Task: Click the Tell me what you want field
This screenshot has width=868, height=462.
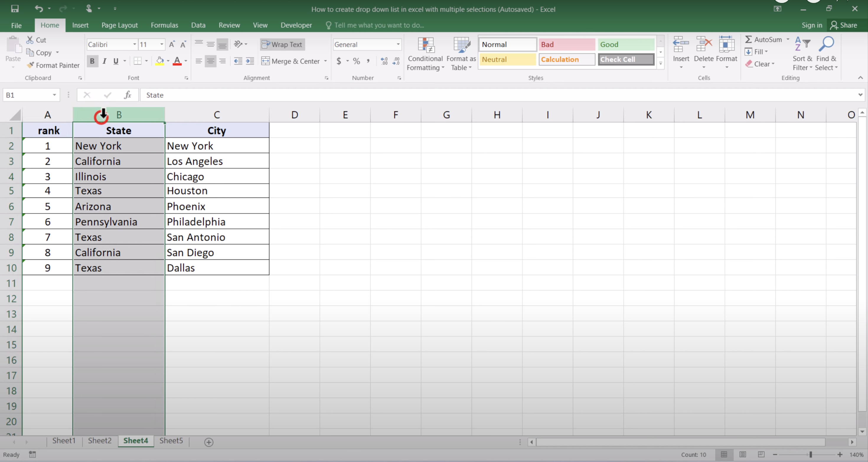Action: pyautogui.click(x=379, y=25)
